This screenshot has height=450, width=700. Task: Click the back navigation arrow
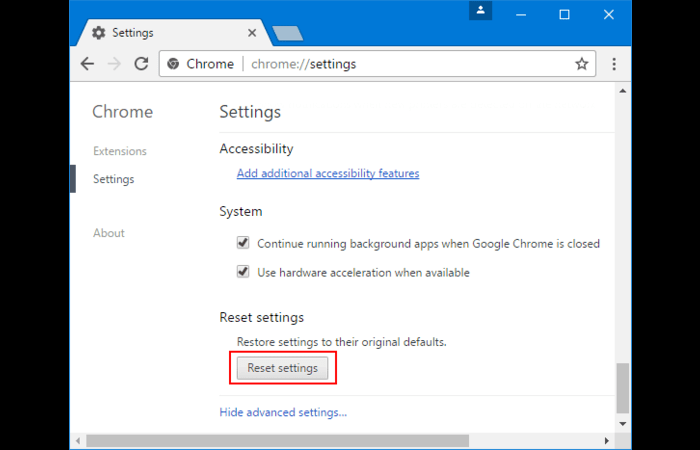pyautogui.click(x=87, y=64)
